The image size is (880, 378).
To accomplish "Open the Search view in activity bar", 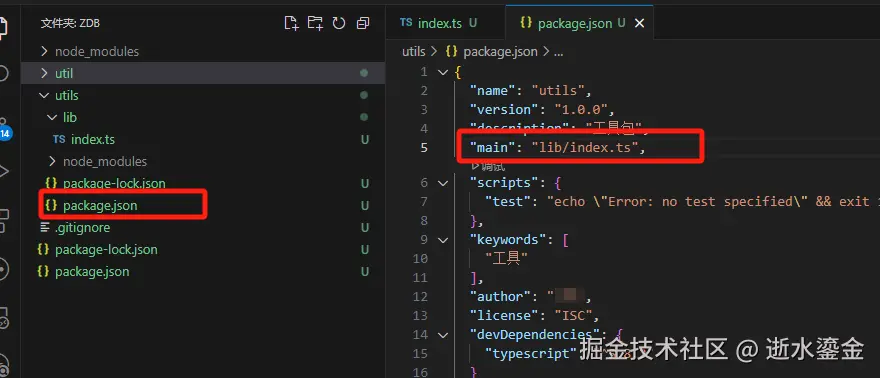I will tap(3, 73).
